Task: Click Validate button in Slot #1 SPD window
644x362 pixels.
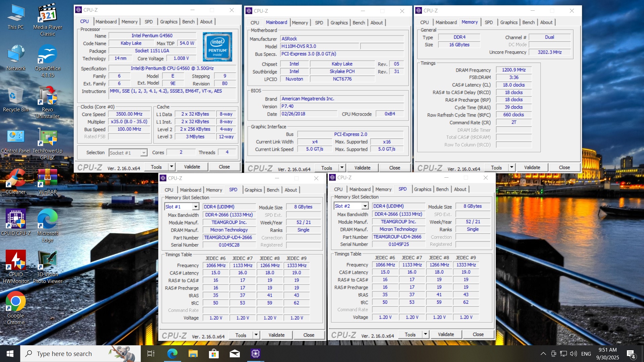Action: (x=276, y=335)
